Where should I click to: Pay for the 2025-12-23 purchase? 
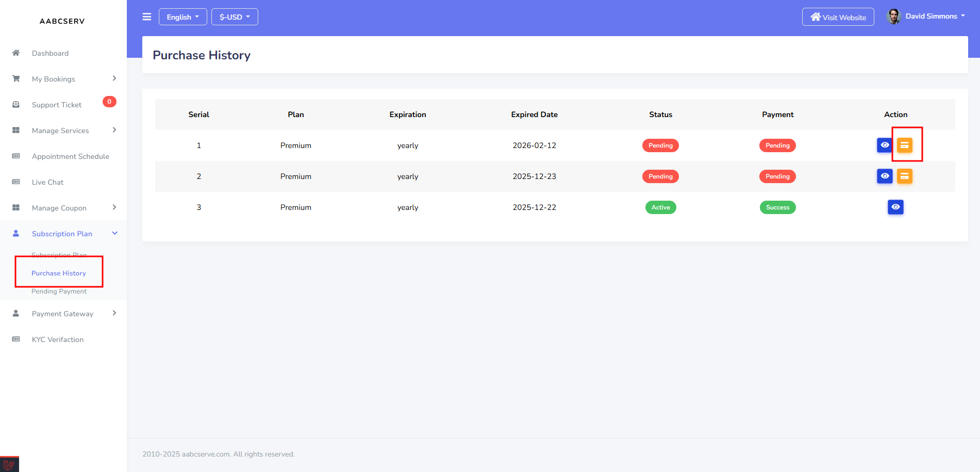click(905, 176)
